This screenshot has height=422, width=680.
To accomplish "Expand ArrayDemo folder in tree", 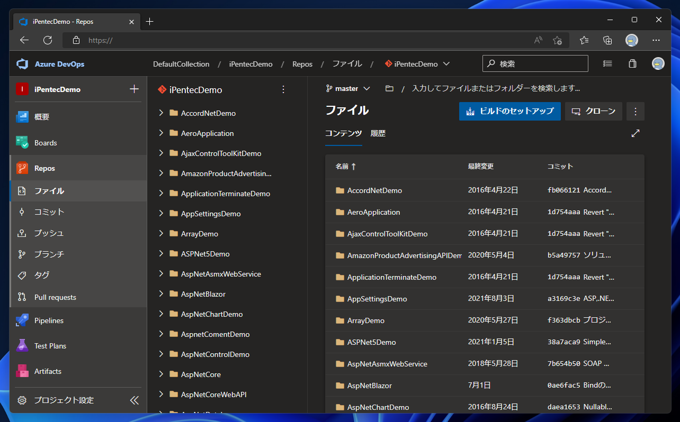I will [x=161, y=233].
